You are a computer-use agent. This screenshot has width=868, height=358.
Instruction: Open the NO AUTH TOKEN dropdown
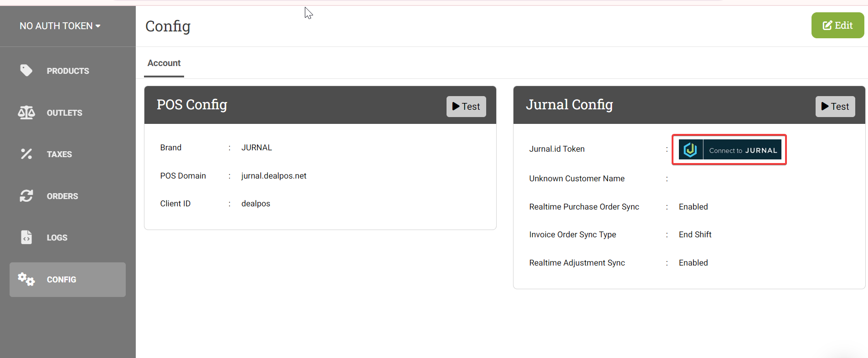click(x=60, y=26)
